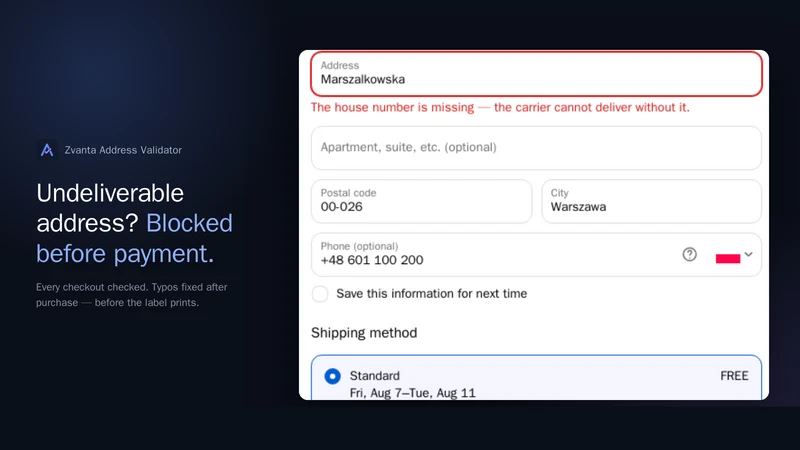Image resolution: width=800 pixels, height=450 pixels.
Task: Open the phone country flag dropdown chevron
Action: [748, 255]
